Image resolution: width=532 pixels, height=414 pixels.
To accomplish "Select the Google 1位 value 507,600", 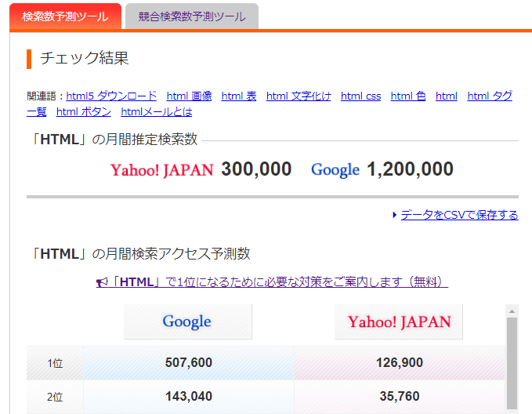I will coord(189,363).
